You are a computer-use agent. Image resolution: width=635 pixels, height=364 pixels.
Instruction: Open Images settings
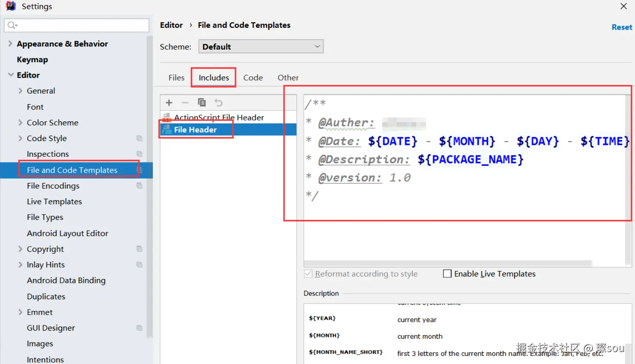[40, 344]
